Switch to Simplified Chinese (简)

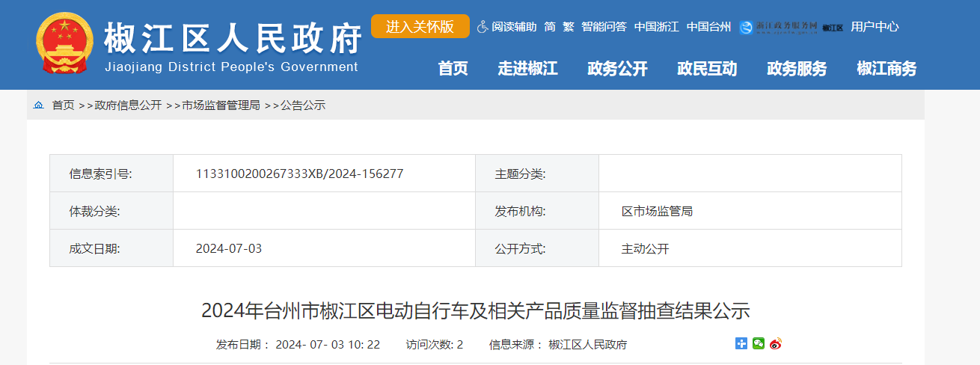[x=550, y=27]
